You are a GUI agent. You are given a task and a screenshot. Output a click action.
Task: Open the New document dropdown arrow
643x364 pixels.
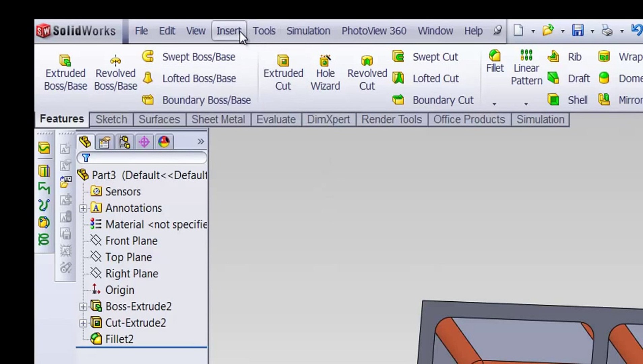(533, 31)
